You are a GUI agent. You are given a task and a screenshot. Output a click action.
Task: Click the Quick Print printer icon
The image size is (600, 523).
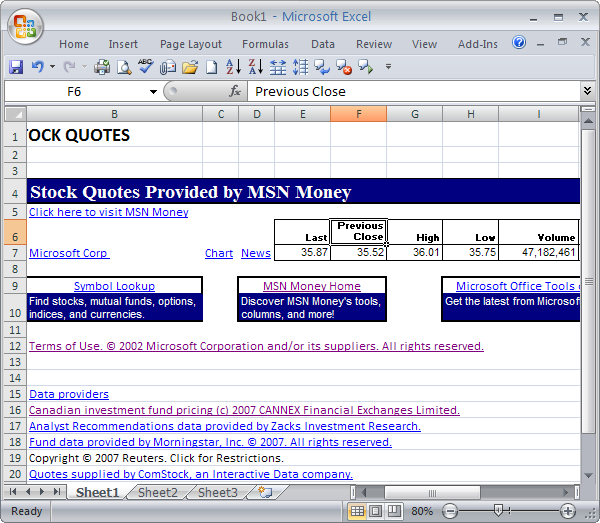102,67
